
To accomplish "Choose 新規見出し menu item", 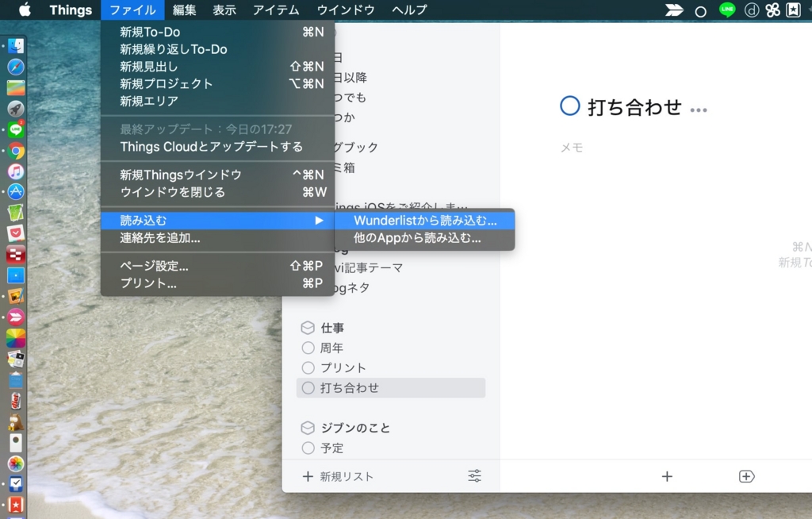I will 217,67.
